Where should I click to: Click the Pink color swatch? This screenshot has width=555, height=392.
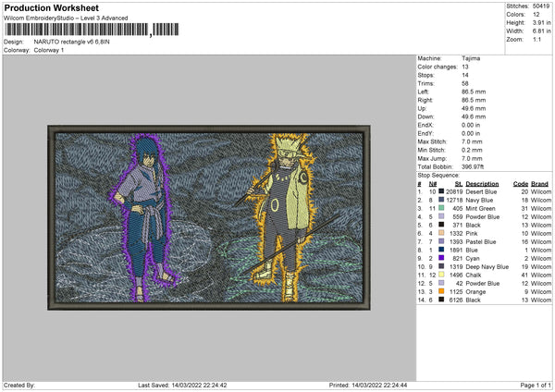[441, 233]
